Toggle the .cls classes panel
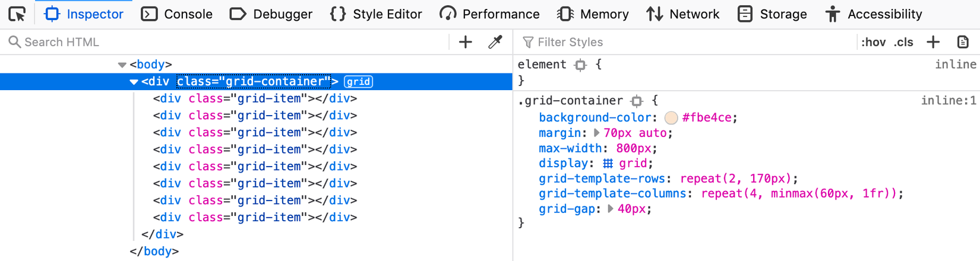The width and height of the screenshot is (980, 261). 903,42
